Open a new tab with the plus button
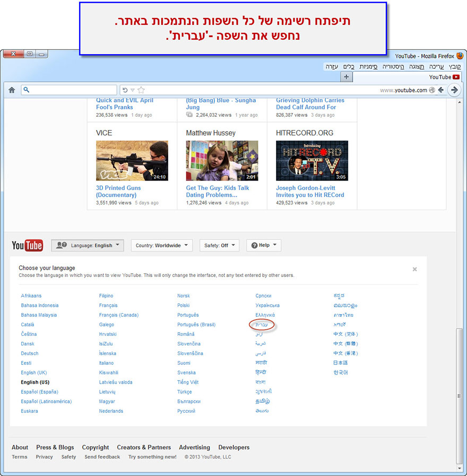This screenshot has width=467, height=476. click(346, 77)
